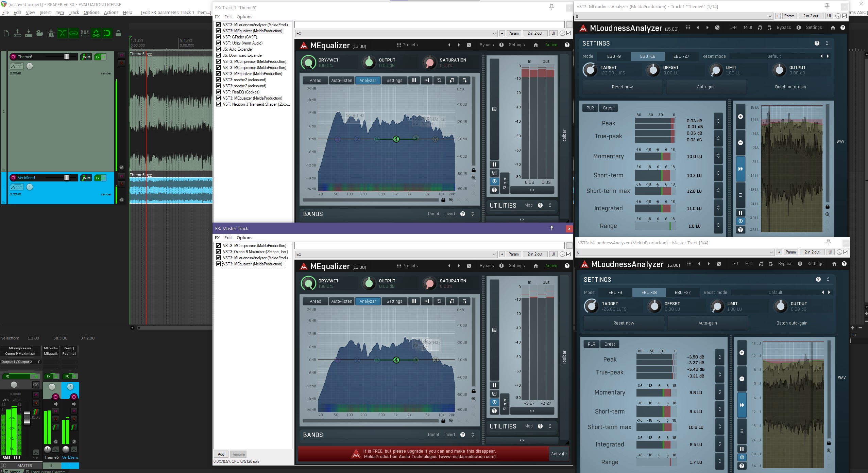Toggle the Analyzer button in Master Track MEqualizer

368,301
